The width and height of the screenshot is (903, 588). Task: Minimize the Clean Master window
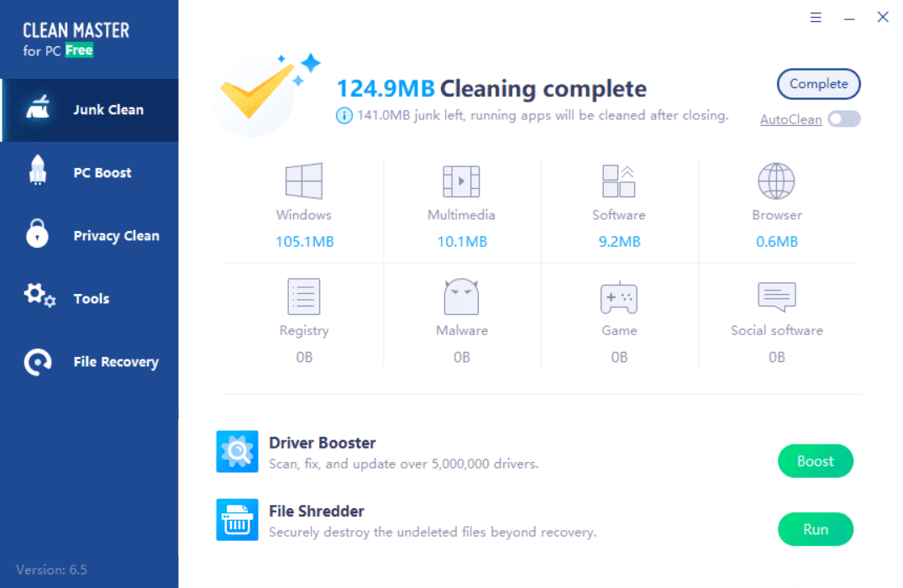pyautogui.click(x=849, y=18)
